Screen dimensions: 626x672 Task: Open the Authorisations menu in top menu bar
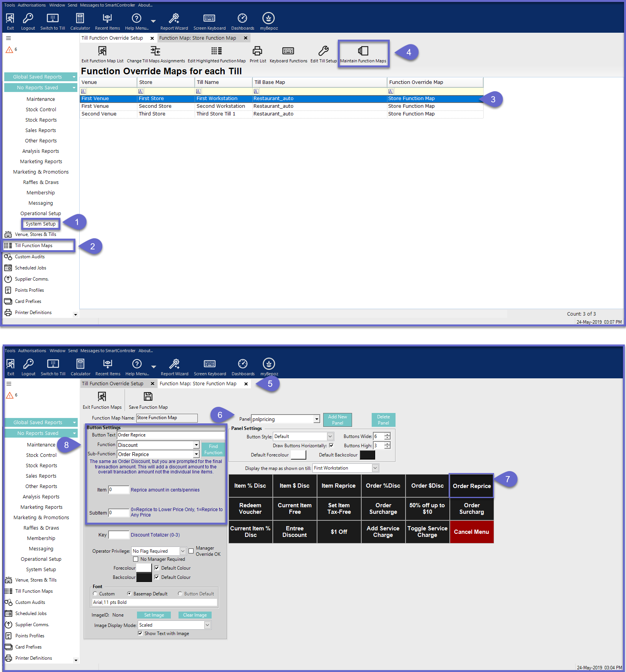[x=32, y=5]
